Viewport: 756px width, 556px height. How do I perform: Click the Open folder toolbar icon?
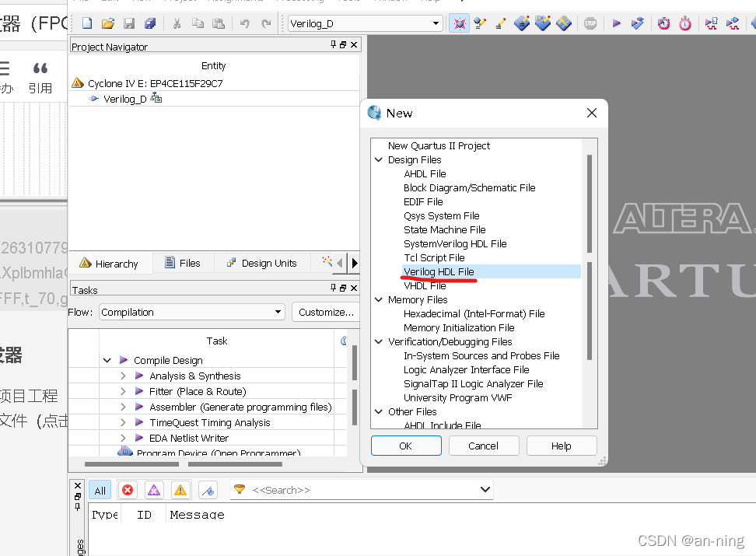(x=108, y=23)
